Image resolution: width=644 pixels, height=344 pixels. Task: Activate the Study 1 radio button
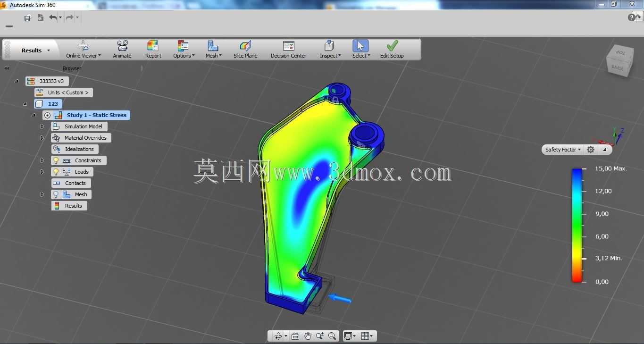click(x=47, y=115)
